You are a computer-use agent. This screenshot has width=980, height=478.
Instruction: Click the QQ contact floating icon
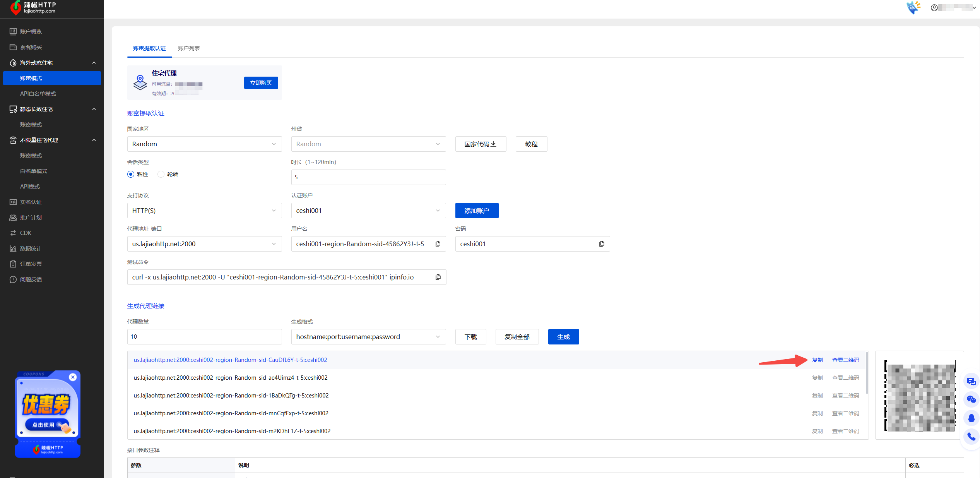pyautogui.click(x=971, y=418)
